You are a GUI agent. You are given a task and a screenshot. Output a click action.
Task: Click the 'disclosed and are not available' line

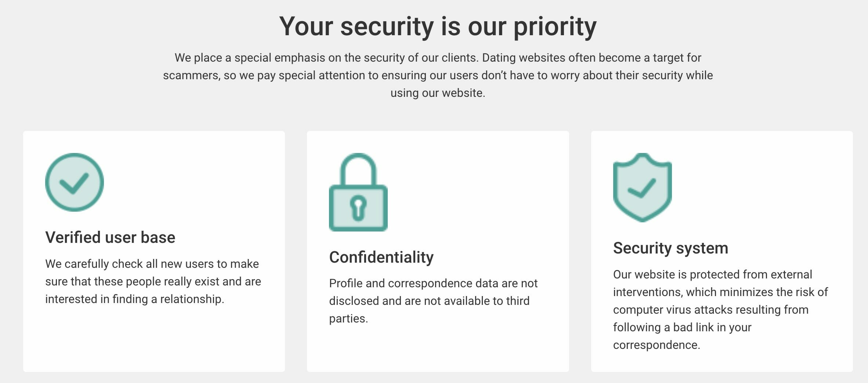[429, 301]
